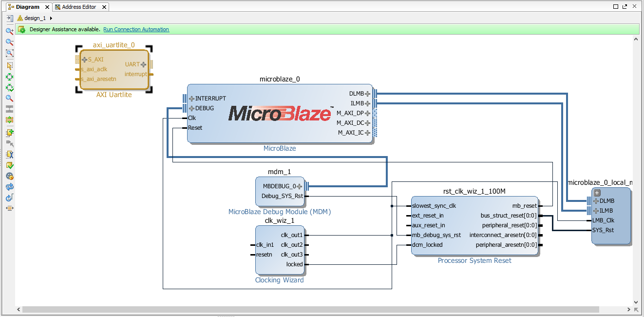Screen dimensions: 644x317
Task: Click the gear icon in the left toolbar
Action: 9,176
